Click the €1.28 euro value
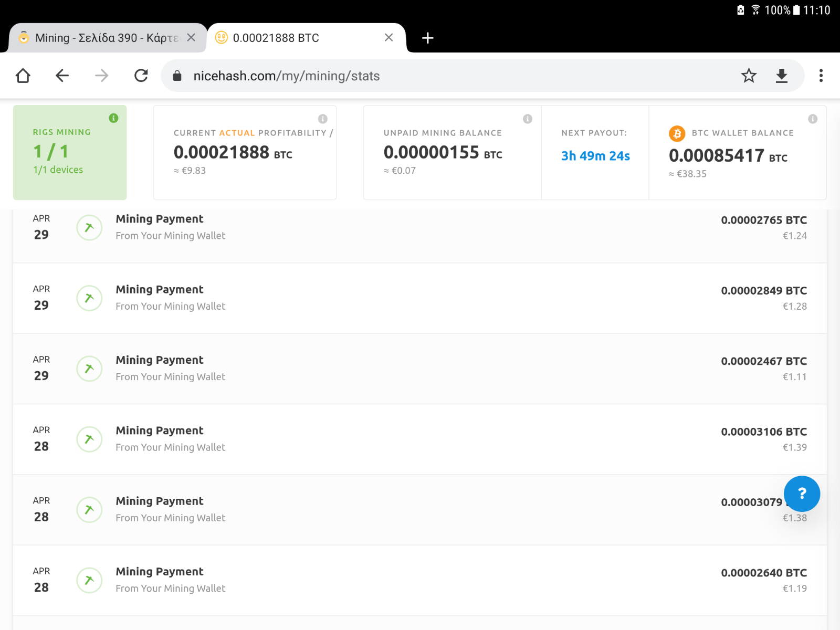 click(x=795, y=306)
